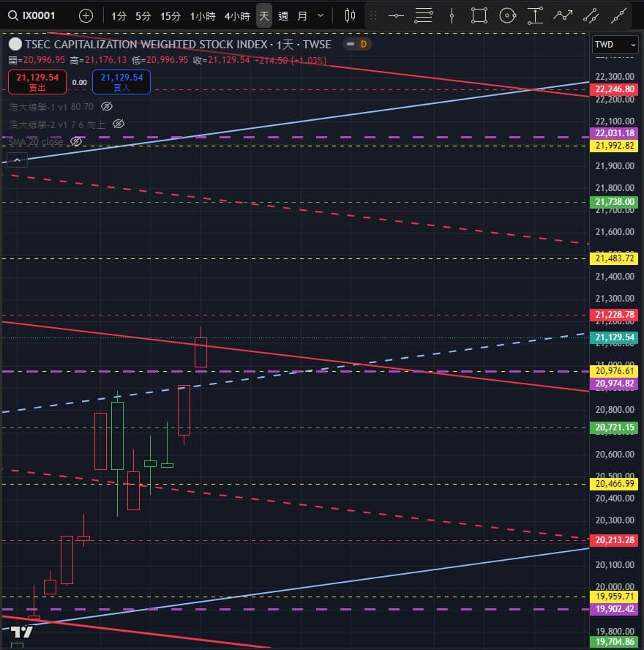The height and width of the screenshot is (650, 644).
Task: Click the 20,721.15 green price label
Action: [x=614, y=427]
